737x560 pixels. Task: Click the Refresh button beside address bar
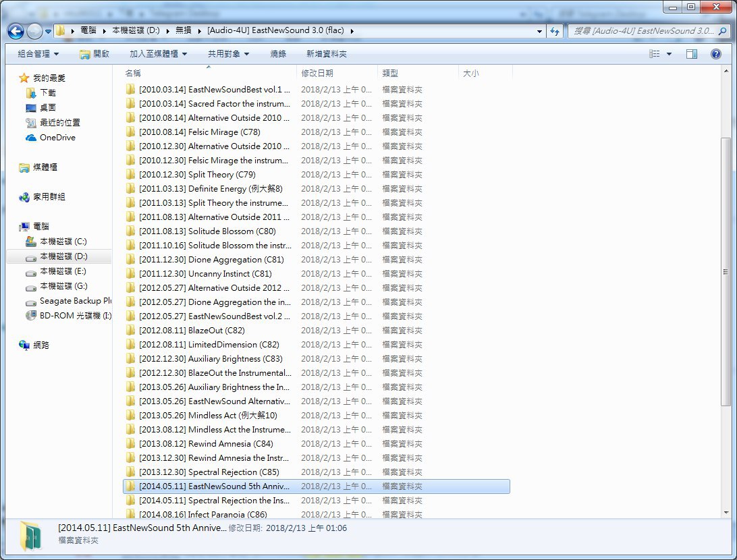(555, 31)
